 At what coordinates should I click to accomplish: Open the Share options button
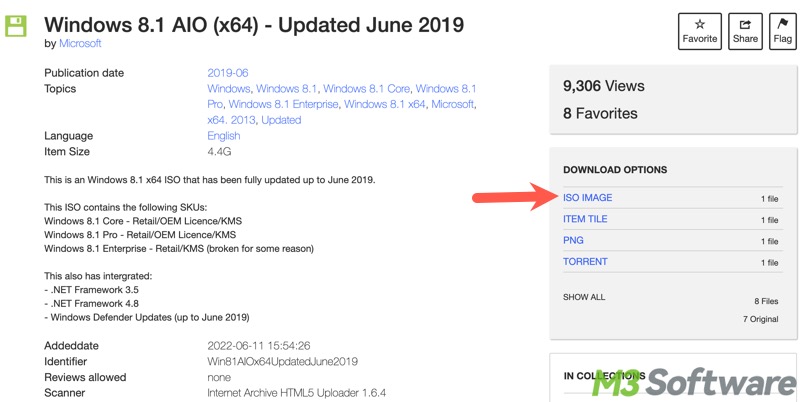tap(744, 31)
